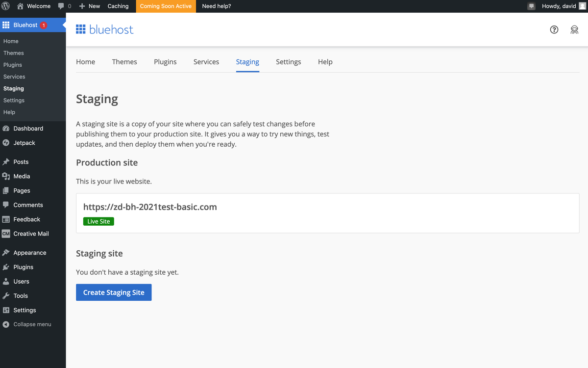The image size is (588, 368).
Task: Click Howdy, david account menu
Action: tap(563, 6)
